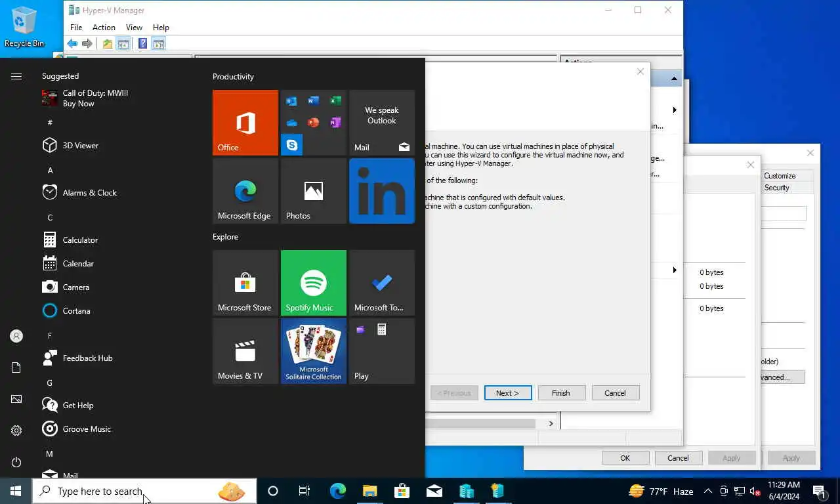
Task: Show hidden system tray icons chevron
Action: click(x=707, y=491)
